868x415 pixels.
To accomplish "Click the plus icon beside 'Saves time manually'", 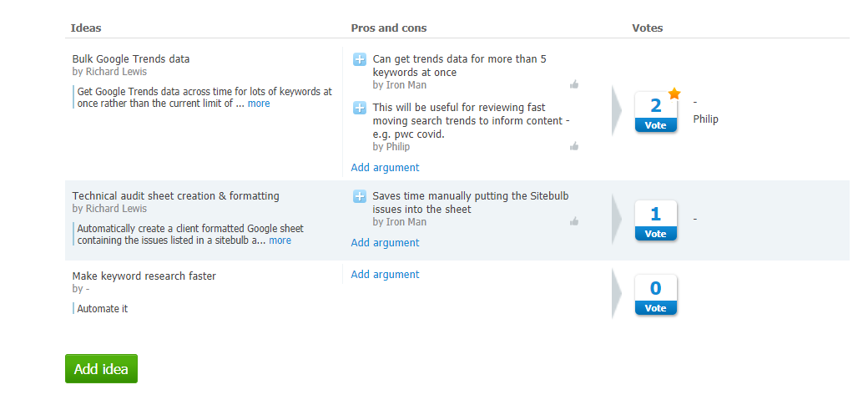I will (359, 196).
